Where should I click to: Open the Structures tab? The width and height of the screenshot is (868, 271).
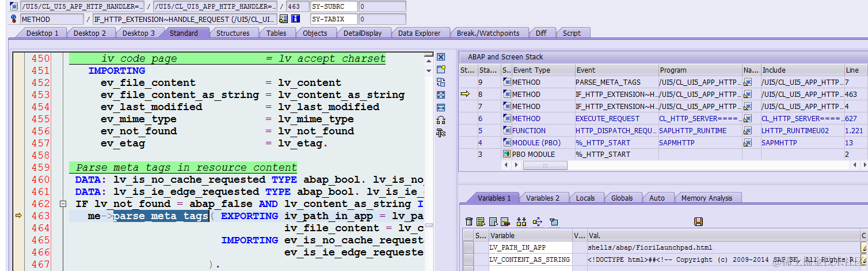pos(233,33)
